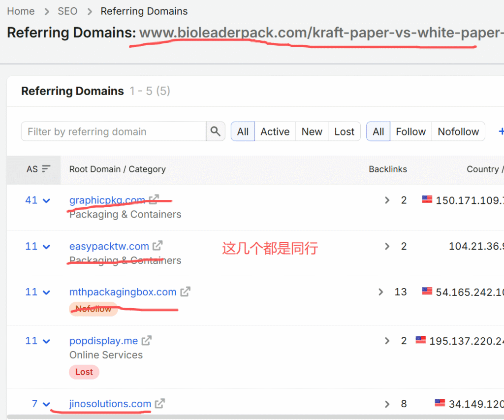This screenshot has height=420, width=504.
Task: Expand backlinks arrow for graphicpkg.com row
Action: click(x=387, y=200)
